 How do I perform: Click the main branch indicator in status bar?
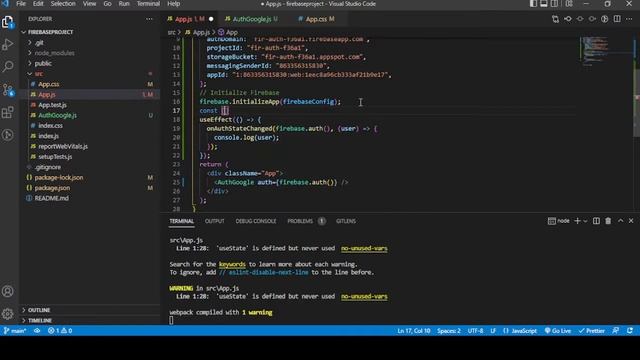coord(15,331)
